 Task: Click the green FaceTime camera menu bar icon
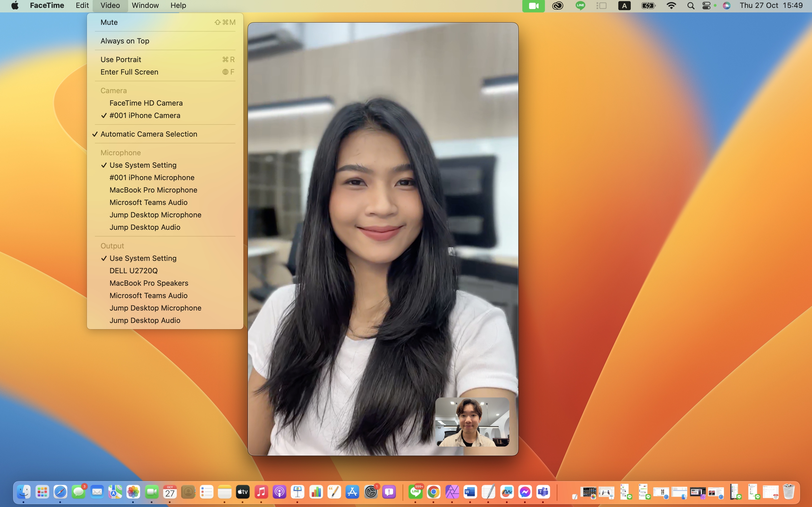533,6
